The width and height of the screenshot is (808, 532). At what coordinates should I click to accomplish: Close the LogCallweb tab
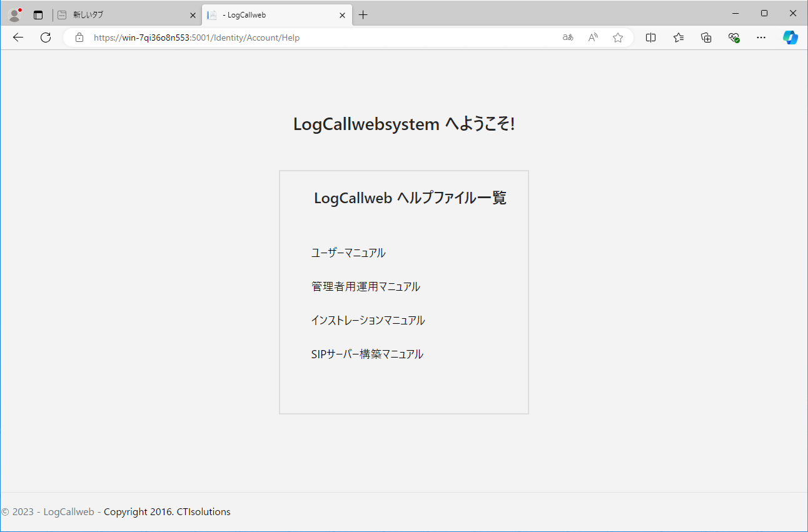coord(342,15)
